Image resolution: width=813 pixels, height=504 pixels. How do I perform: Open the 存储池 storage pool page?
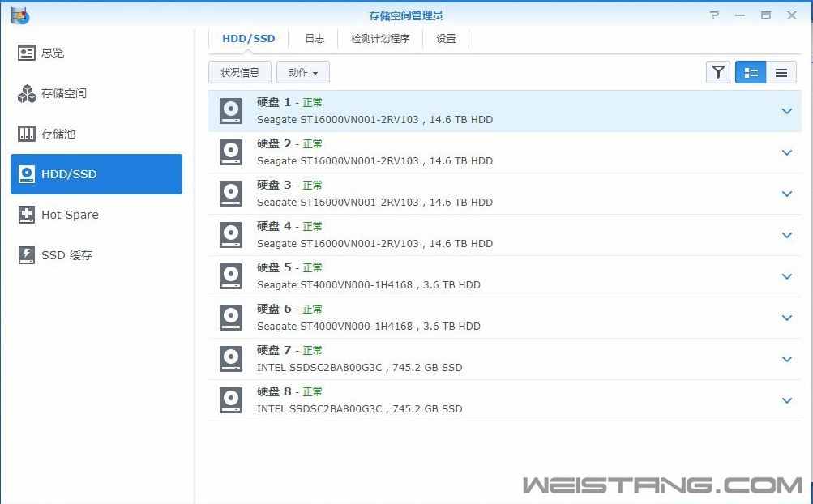tap(54, 134)
